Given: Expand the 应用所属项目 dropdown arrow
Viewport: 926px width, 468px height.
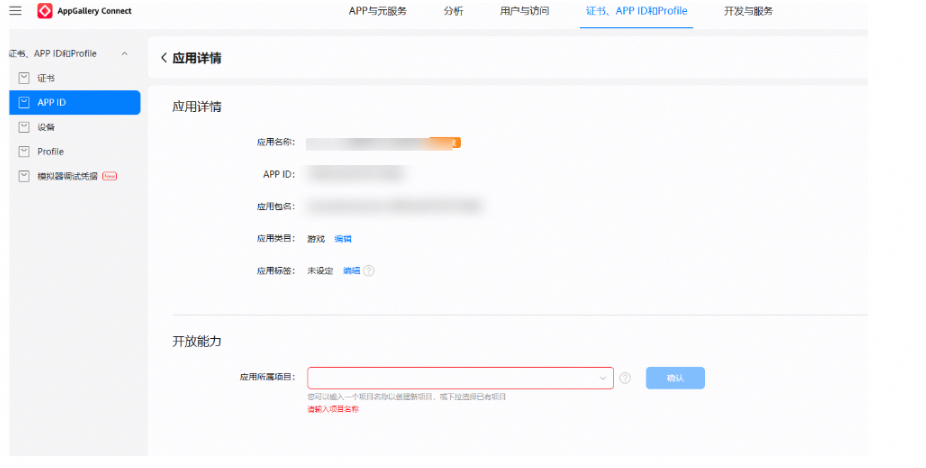Looking at the screenshot, I should (x=603, y=378).
